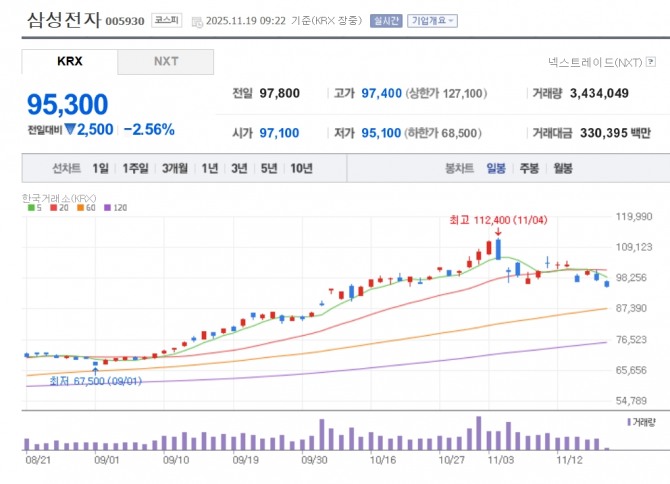The width and height of the screenshot is (670, 484).
Task: Select the 월봉 monthly candle chart
Action: coord(562,168)
